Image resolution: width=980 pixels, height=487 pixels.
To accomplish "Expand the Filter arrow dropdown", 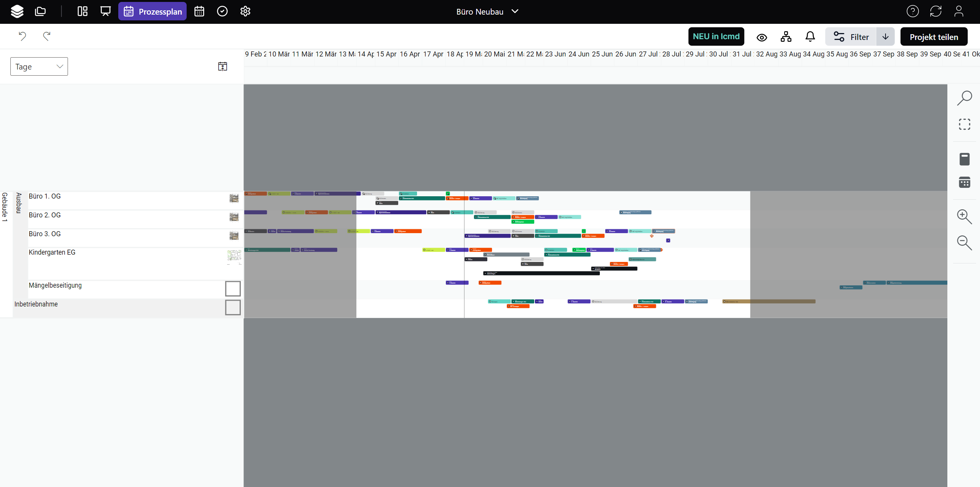I will click(x=886, y=37).
